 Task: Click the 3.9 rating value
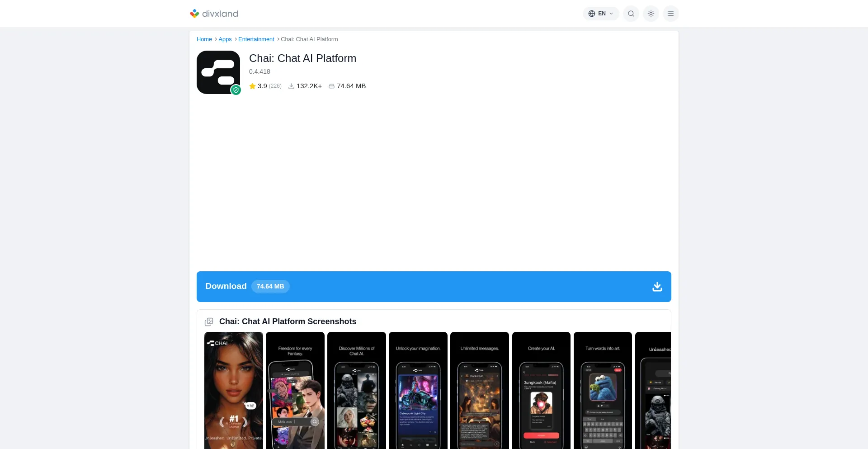pyautogui.click(x=262, y=86)
